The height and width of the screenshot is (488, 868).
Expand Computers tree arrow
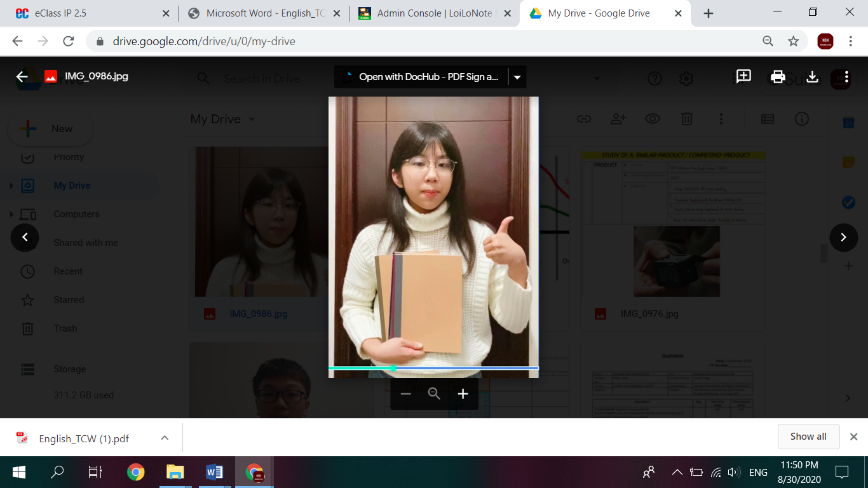click(x=11, y=214)
